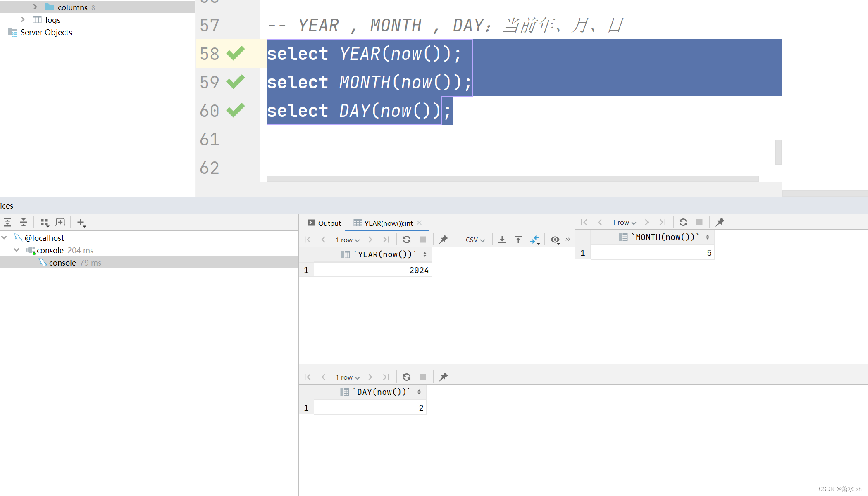Collapse the @localhost services node

coord(4,237)
